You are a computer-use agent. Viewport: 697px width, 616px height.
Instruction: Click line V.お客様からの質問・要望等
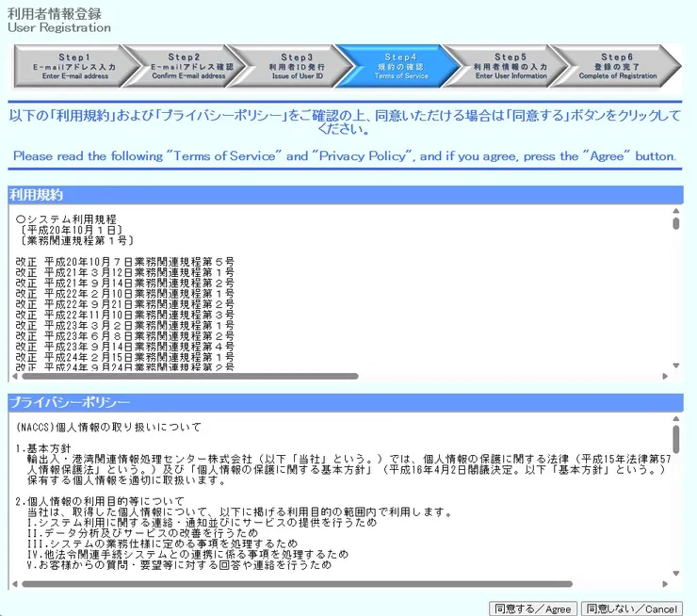coord(179,565)
